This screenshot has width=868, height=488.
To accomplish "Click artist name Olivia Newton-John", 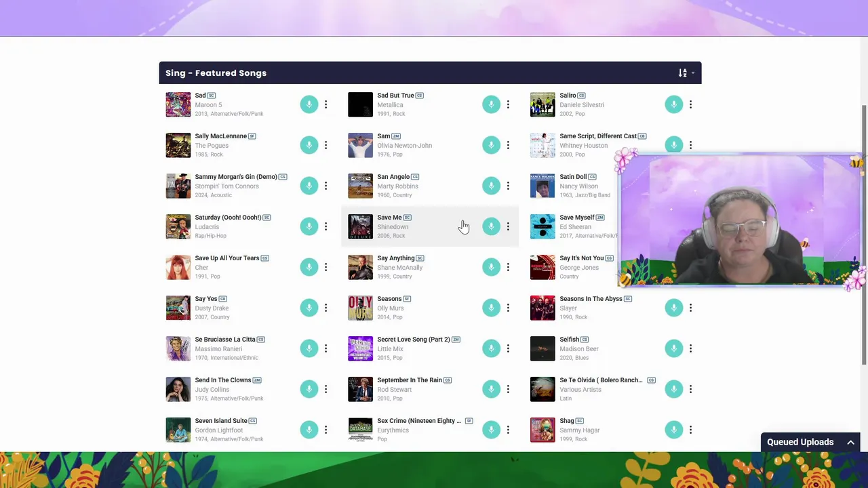I will tap(404, 146).
